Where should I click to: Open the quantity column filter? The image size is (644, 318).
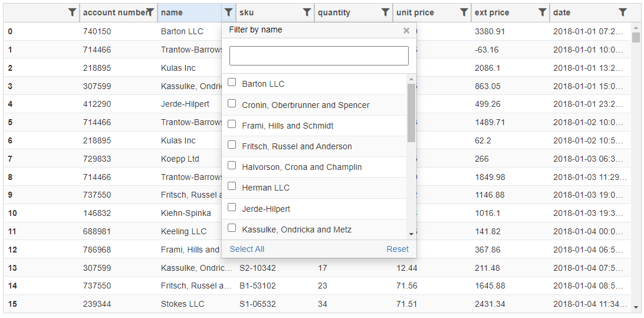[x=386, y=12]
